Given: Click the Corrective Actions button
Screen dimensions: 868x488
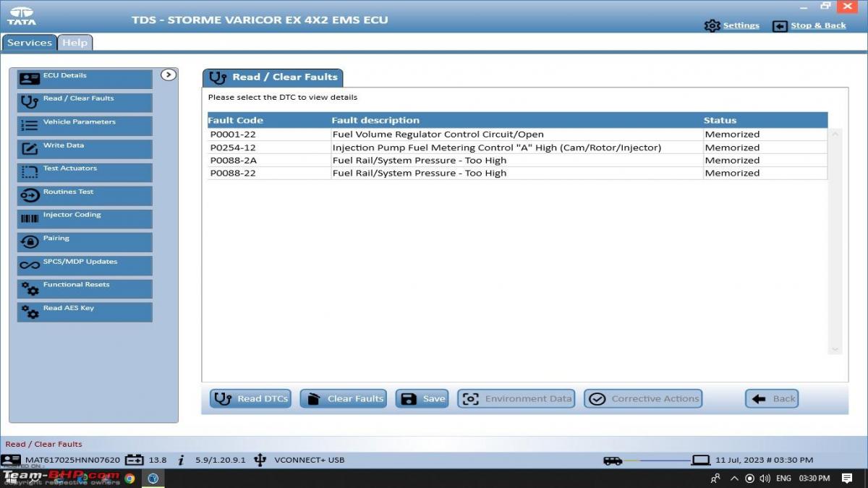Looking at the screenshot, I should point(643,398).
